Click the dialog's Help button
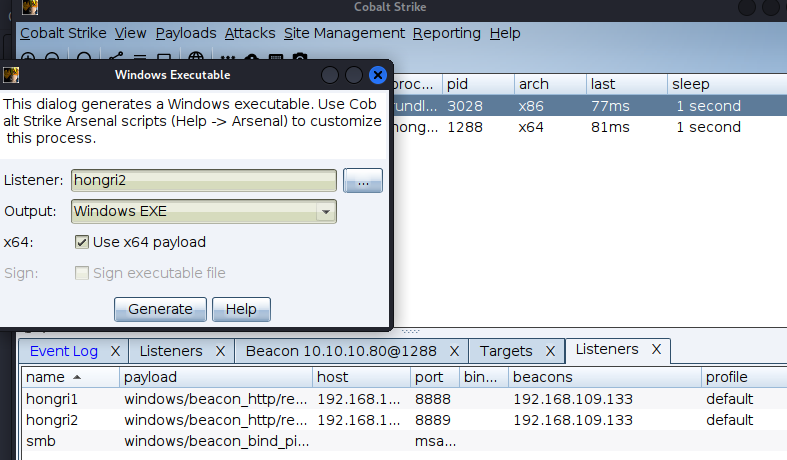 coord(241,309)
